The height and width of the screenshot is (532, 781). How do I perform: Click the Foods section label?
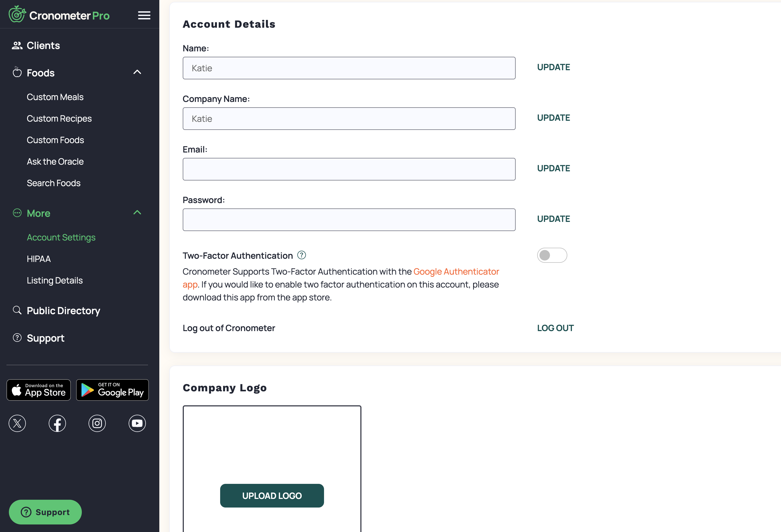click(x=41, y=73)
